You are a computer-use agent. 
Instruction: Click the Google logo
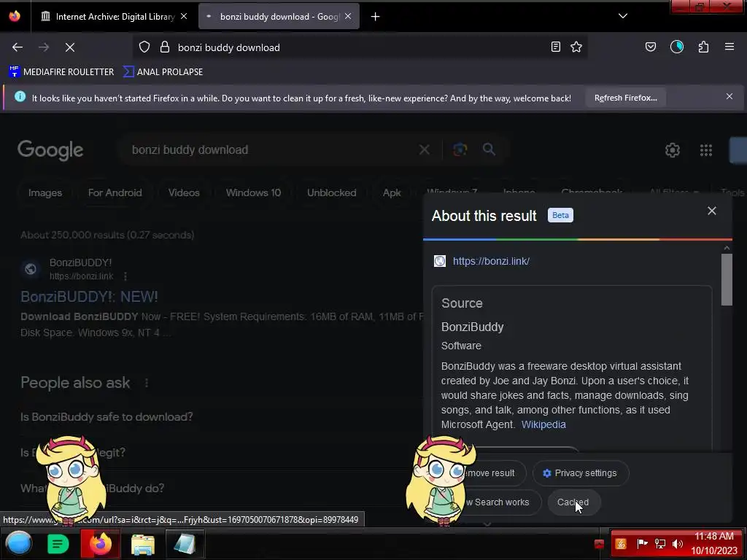pyautogui.click(x=50, y=150)
